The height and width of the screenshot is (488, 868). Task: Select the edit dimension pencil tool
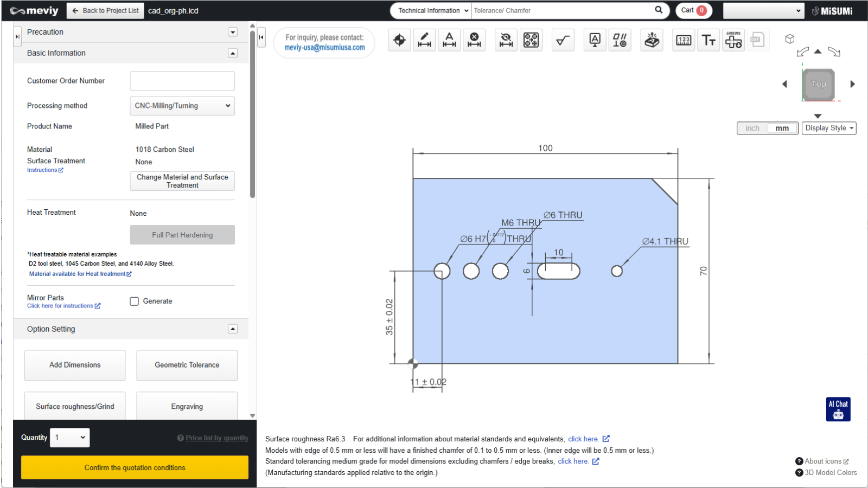[424, 40]
